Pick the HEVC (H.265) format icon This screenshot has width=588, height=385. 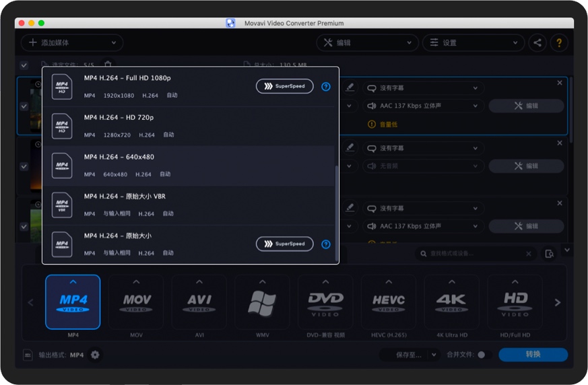point(389,302)
